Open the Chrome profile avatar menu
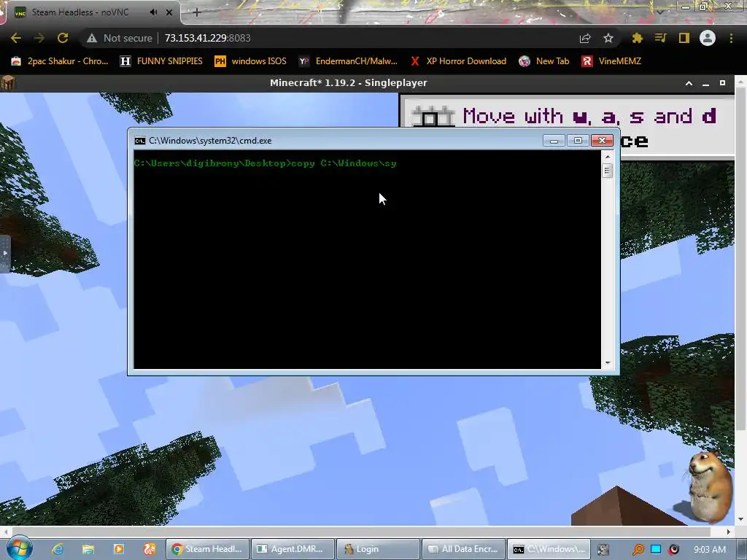This screenshot has height=560, width=747. (708, 38)
